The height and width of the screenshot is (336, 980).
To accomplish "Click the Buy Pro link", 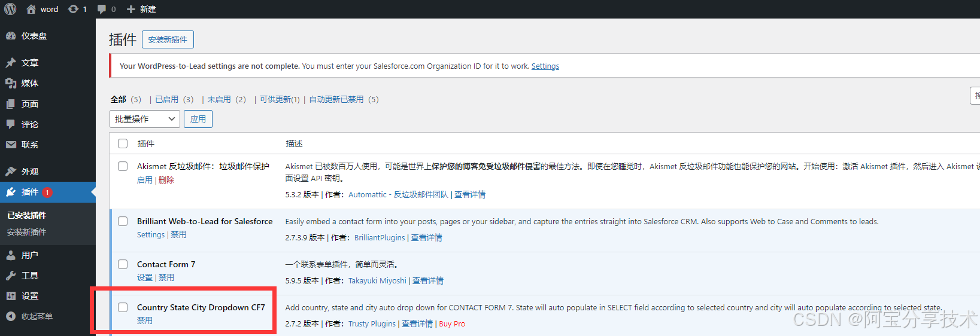I will pos(452,324).
